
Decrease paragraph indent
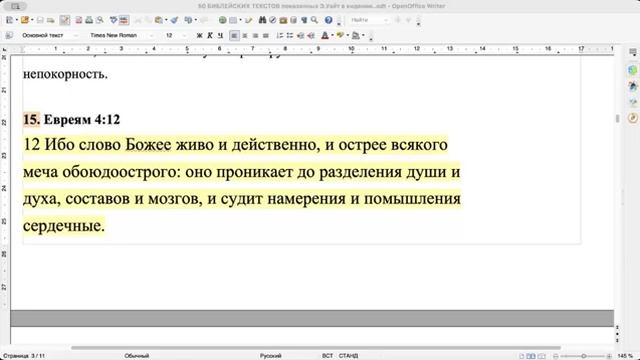tap(300, 36)
